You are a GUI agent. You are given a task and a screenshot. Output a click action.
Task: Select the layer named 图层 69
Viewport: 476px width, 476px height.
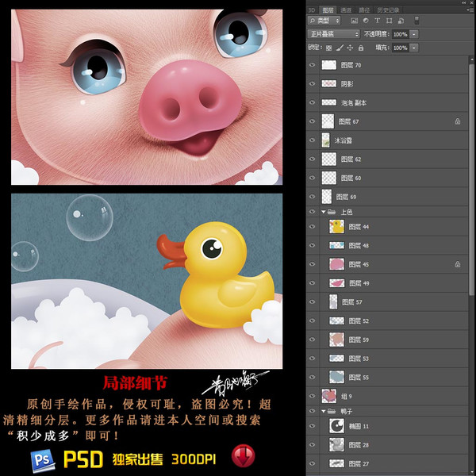point(387,197)
